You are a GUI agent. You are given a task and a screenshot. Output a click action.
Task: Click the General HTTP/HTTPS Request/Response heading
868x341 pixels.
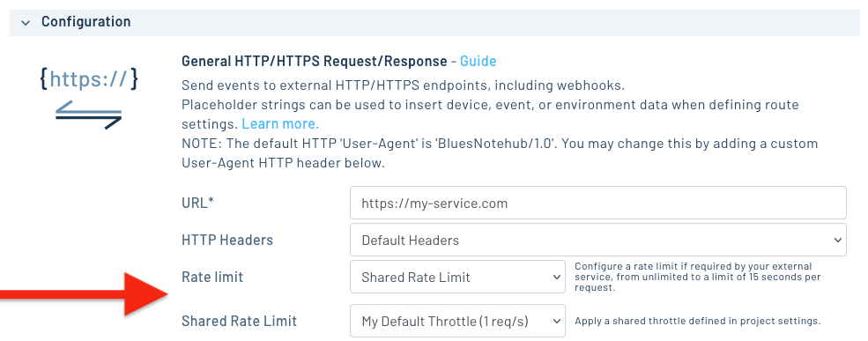point(314,61)
